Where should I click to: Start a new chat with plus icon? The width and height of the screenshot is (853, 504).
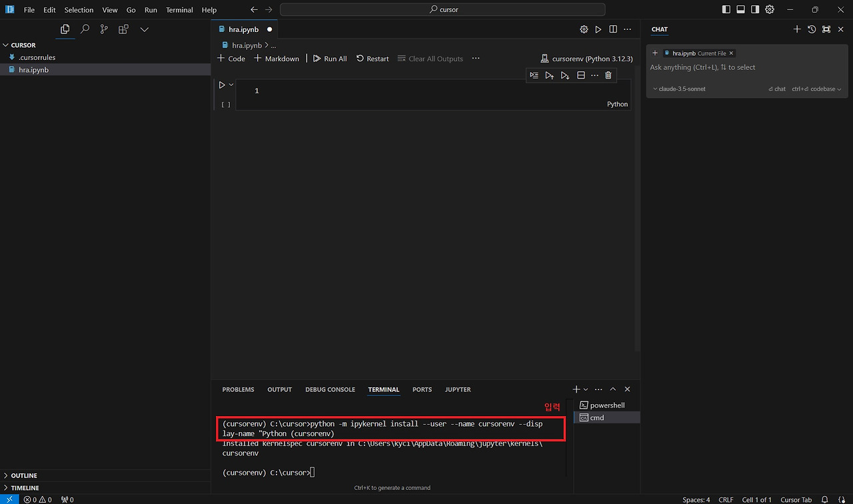pyautogui.click(x=797, y=29)
